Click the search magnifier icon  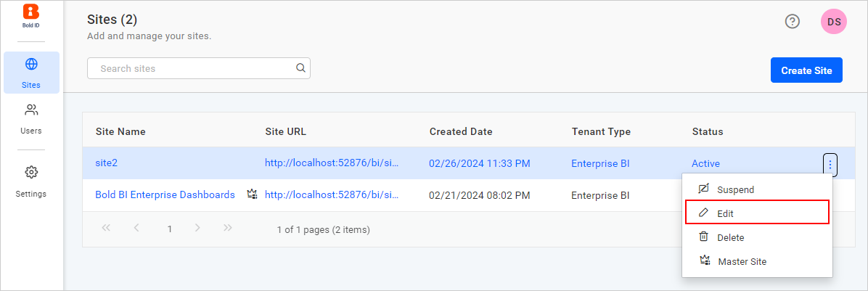click(x=300, y=68)
